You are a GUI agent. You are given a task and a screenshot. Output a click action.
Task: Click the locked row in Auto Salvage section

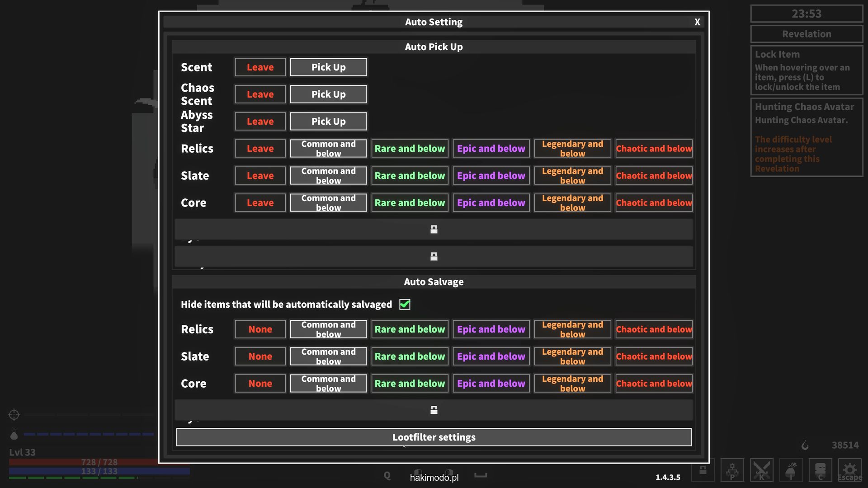pyautogui.click(x=434, y=410)
